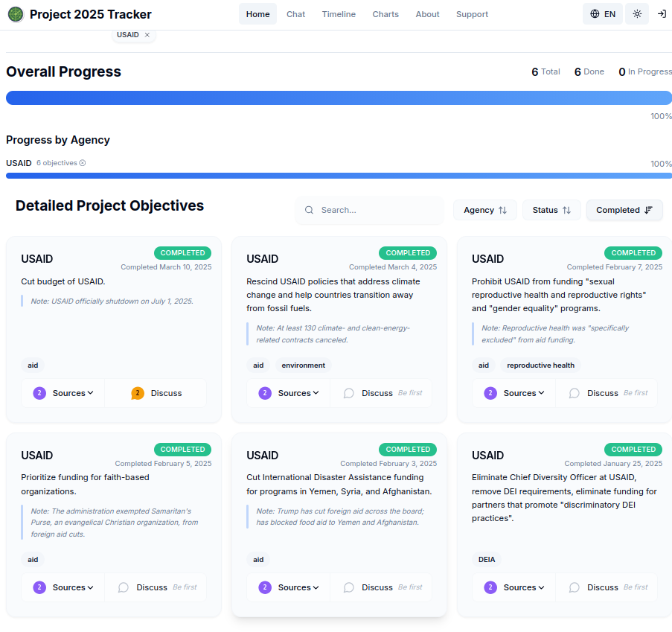Click the "0 In Progress" counter

[x=645, y=71]
